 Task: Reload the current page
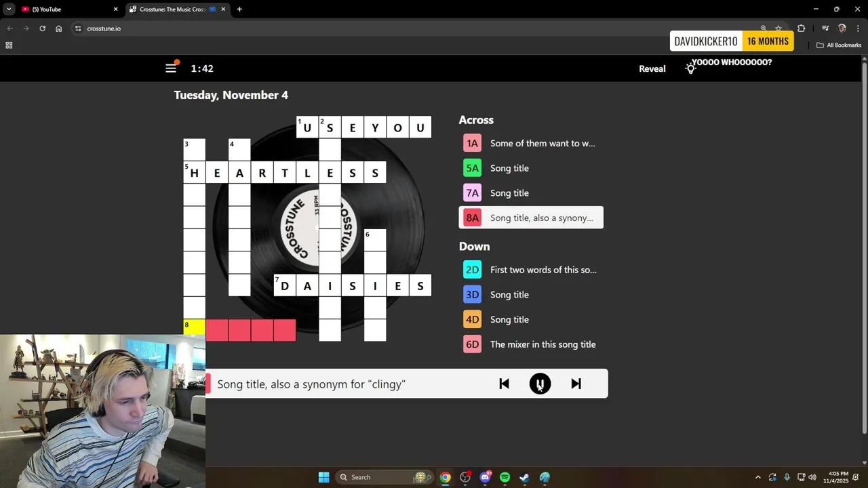pos(42,28)
